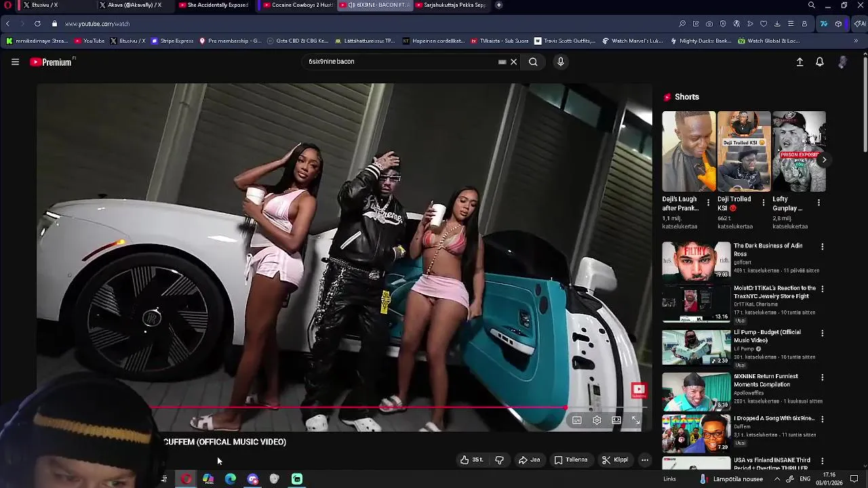Screen dimensions: 868x488
Task: Open options for 'The Dark Business of Adin Ross'
Action: coord(823,247)
